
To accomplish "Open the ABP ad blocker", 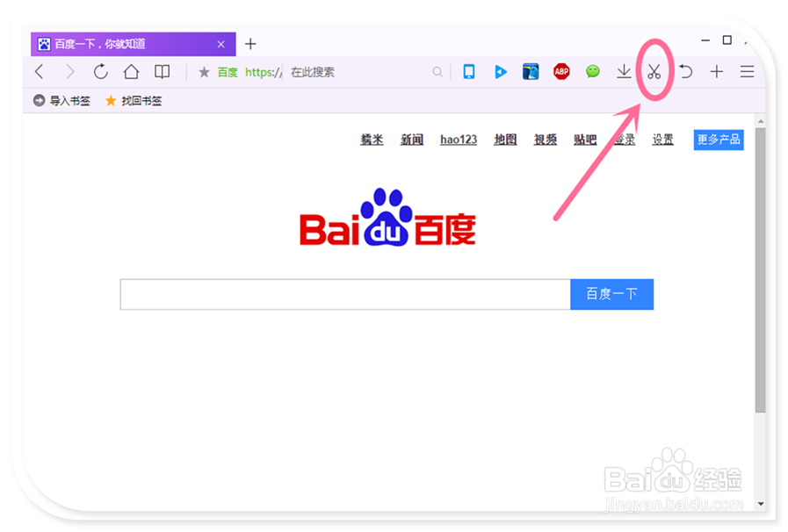I will 561,72.
